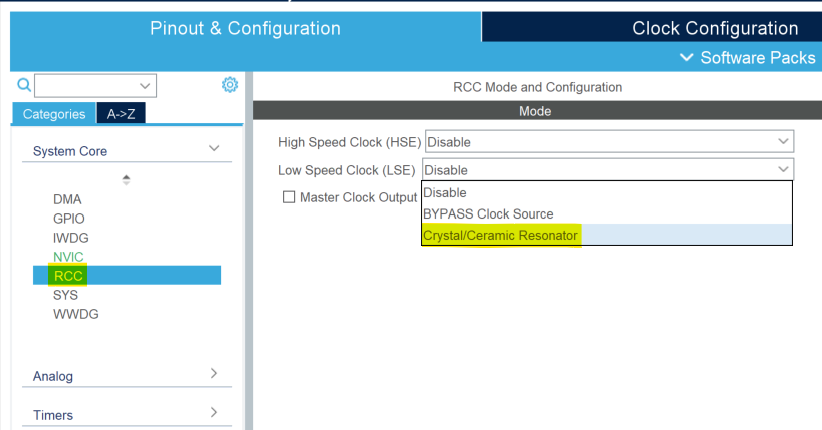Select IWDG in System Core
Image resolution: width=822 pixels, height=430 pixels.
pos(71,238)
